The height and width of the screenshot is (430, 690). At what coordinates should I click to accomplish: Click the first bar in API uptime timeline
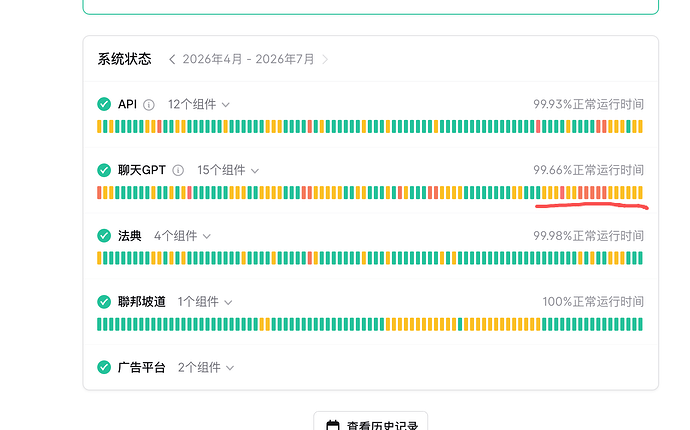[x=99, y=126]
